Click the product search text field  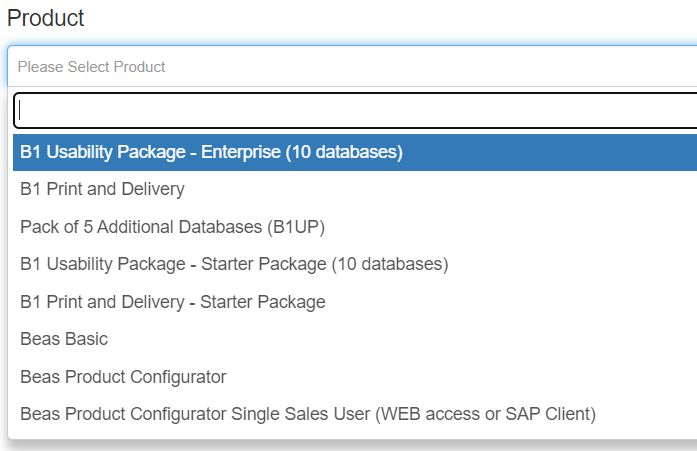[355, 111]
